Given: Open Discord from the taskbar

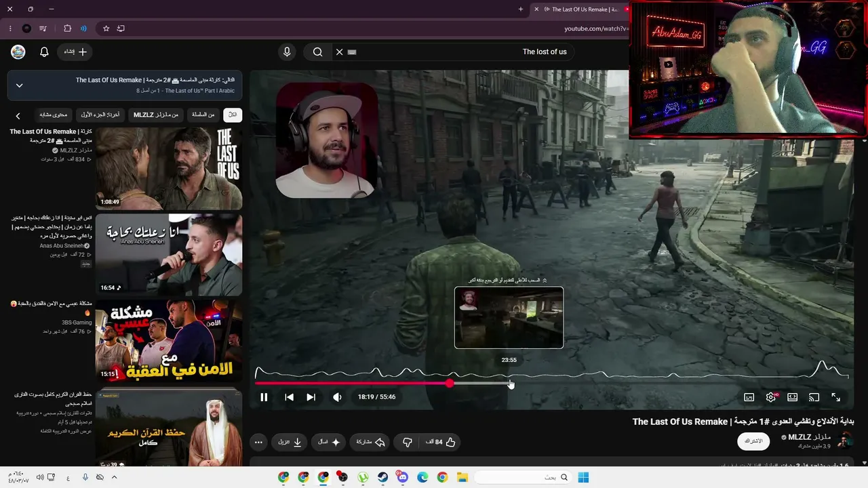Looking at the screenshot, I should click(403, 478).
